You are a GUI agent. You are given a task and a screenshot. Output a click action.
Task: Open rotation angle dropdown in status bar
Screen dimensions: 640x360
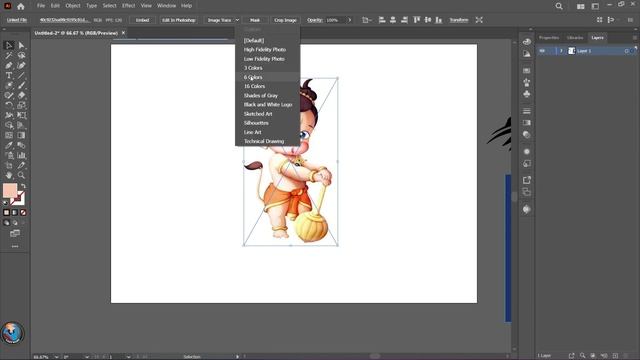pyautogui.click(x=87, y=357)
